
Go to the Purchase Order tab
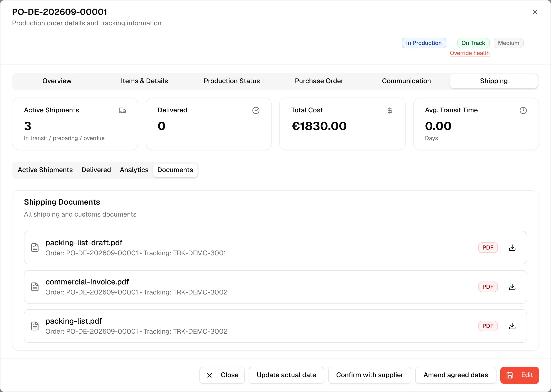click(319, 81)
